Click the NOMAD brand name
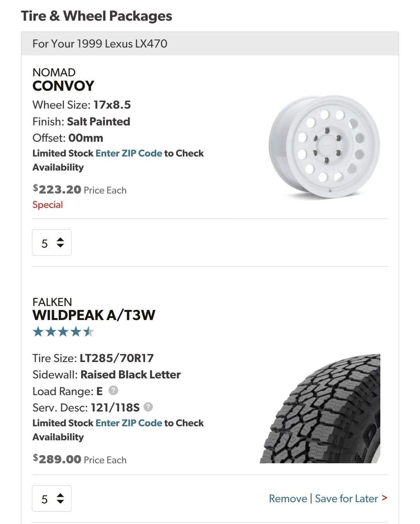Viewport: 420px width, 524px height. point(54,72)
